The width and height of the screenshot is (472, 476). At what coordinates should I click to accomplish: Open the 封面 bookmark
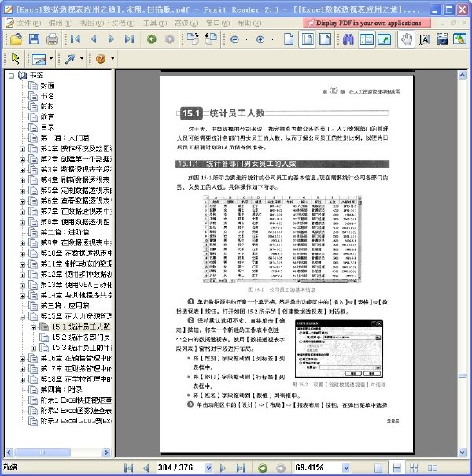click(x=48, y=86)
